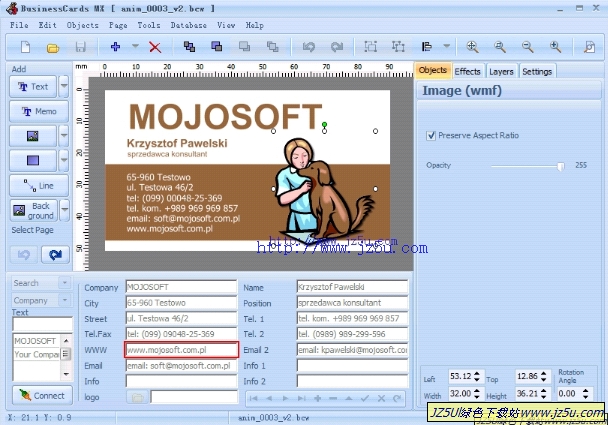Click the Connect button
This screenshot has width=608, height=425.
pos(42,396)
